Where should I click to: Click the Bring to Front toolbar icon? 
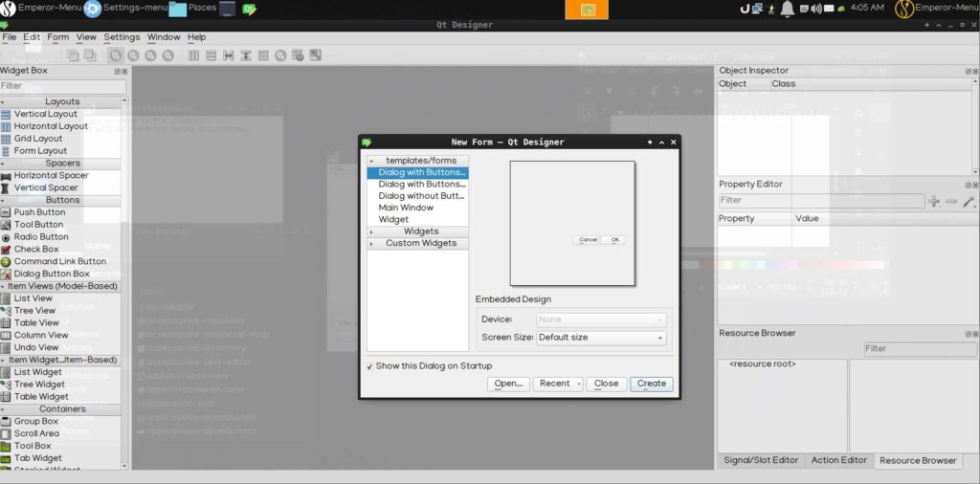pyautogui.click(x=89, y=55)
